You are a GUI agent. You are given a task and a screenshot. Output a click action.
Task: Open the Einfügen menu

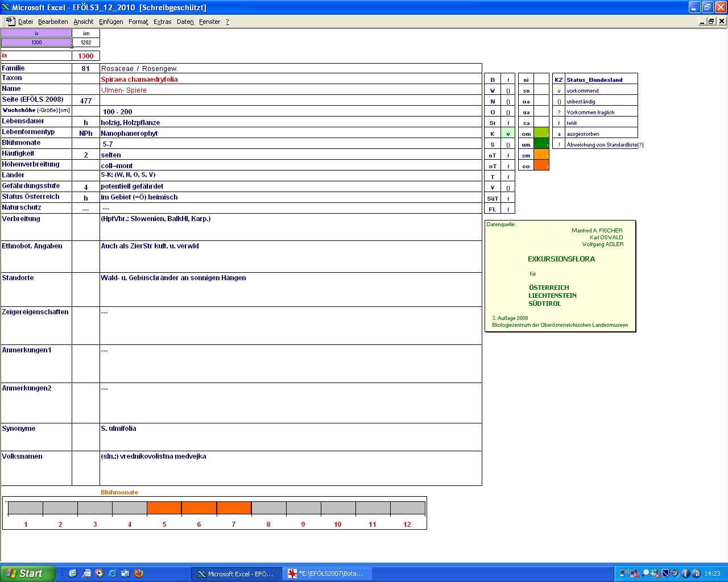click(111, 22)
